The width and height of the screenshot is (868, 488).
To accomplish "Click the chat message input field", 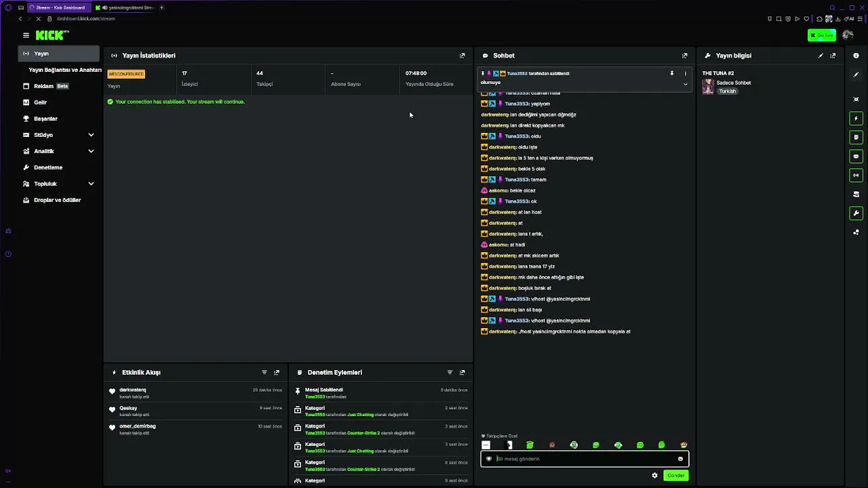I will click(585, 459).
